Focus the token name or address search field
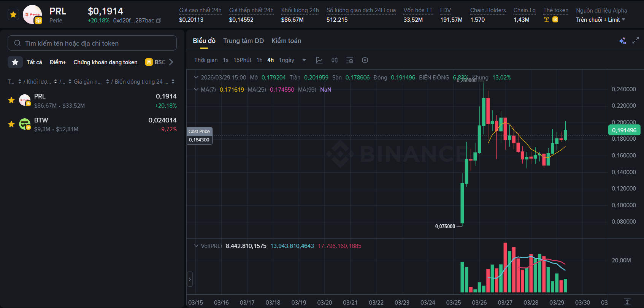 (x=92, y=43)
